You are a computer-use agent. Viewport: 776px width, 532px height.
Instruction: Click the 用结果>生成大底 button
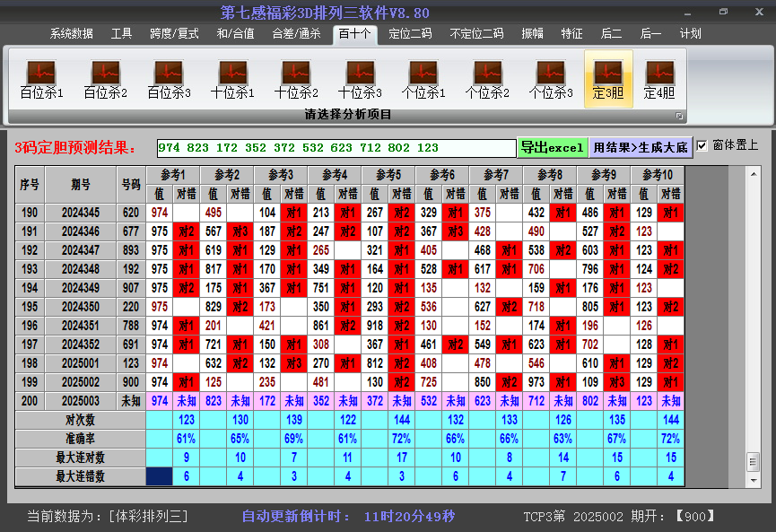coord(641,147)
